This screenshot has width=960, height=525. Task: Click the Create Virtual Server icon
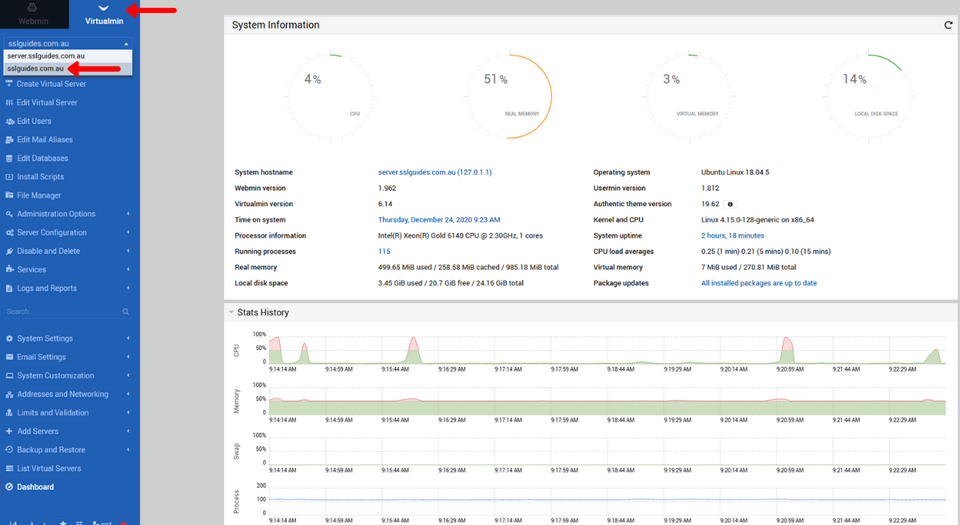(9, 84)
